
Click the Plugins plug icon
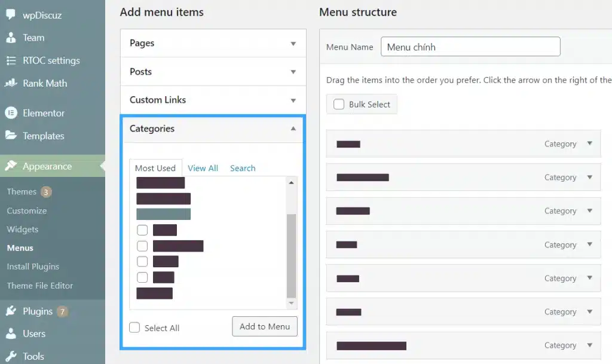point(11,311)
